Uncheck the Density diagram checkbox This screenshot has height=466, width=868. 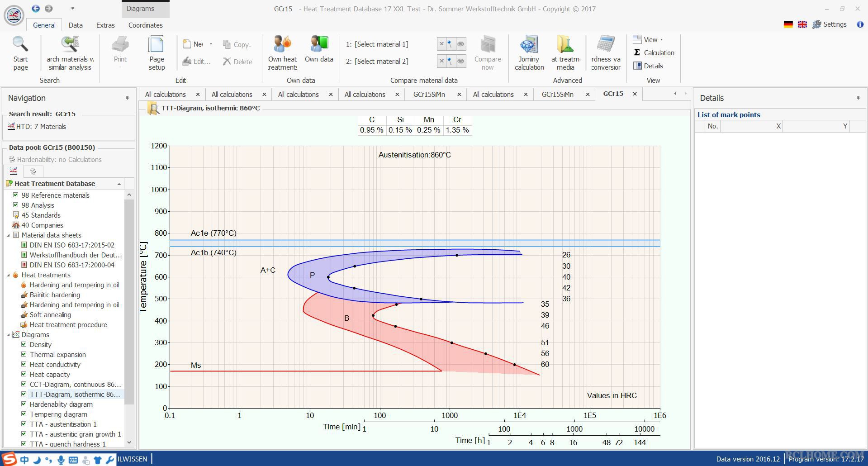pyautogui.click(x=24, y=344)
